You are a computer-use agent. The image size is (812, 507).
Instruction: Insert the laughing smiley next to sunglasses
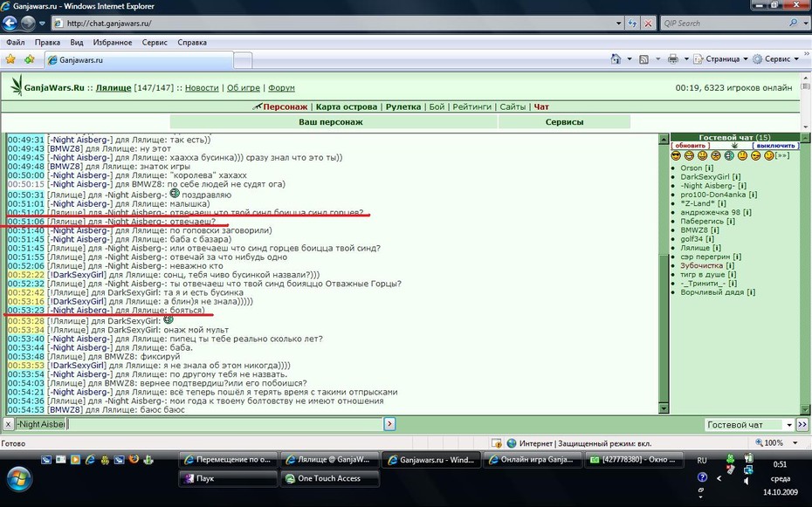(689, 155)
